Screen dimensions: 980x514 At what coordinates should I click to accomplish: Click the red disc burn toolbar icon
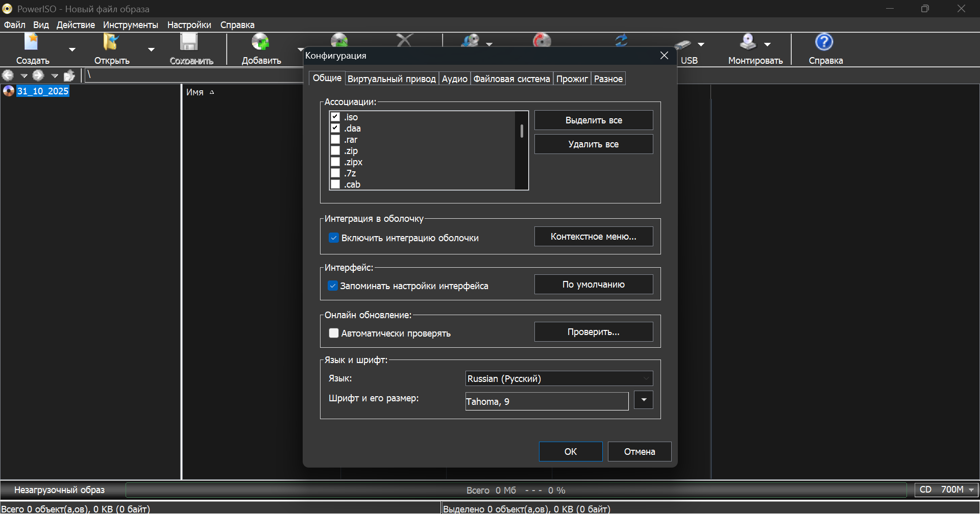542,40
